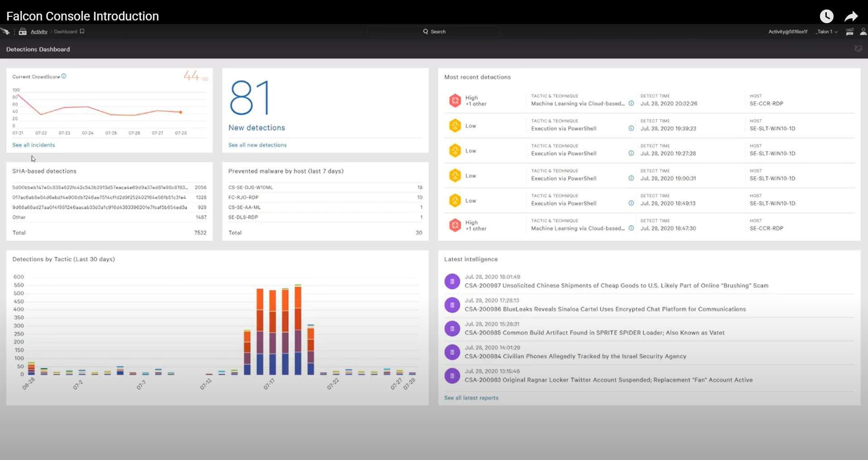Viewport: 868px width, 460px height.
Task: Click the SE-CCR-RDP host on the 20:32:26 row
Action: pos(766,103)
